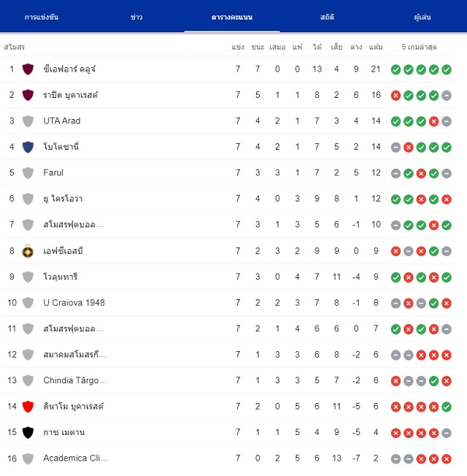Click Farul's gray placeholder crest
467x476 pixels.
tap(28, 173)
